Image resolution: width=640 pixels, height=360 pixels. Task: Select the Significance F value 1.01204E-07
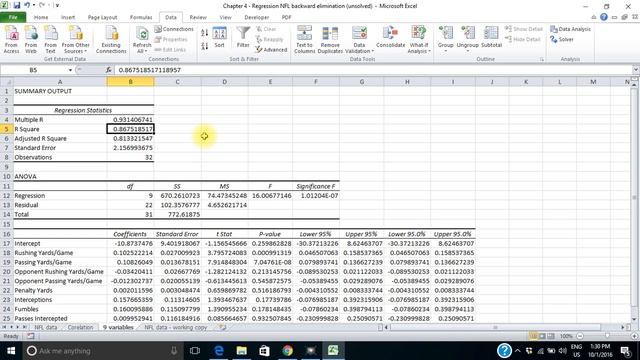[316, 196]
